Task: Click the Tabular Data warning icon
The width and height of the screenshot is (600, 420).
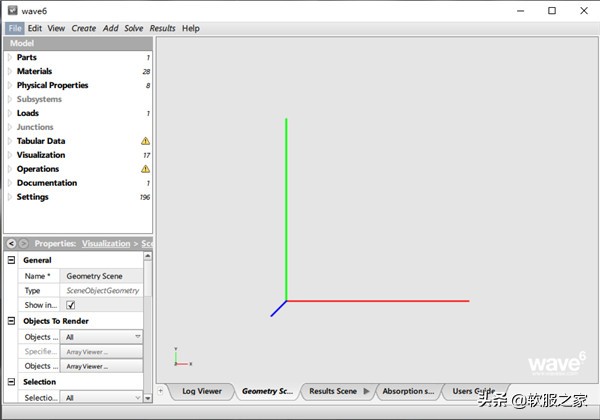Action: (x=145, y=141)
